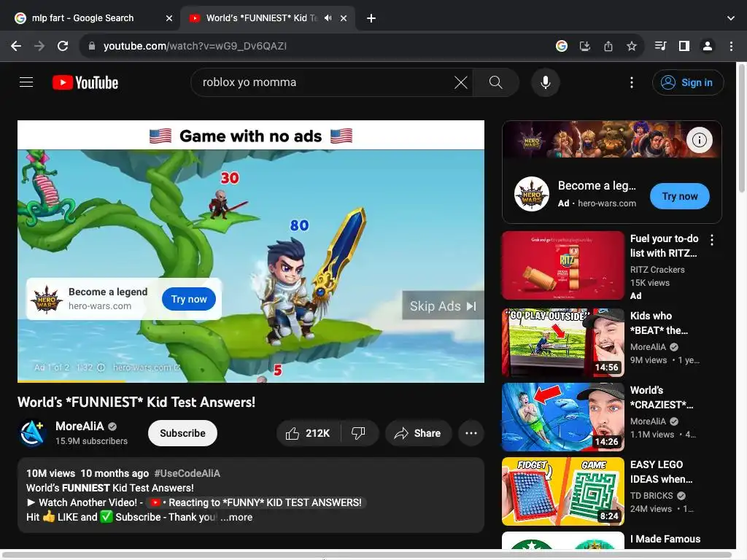Open World's CRAZIEST video thumbnail
This screenshot has width=747, height=560.
click(x=562, y=417)
